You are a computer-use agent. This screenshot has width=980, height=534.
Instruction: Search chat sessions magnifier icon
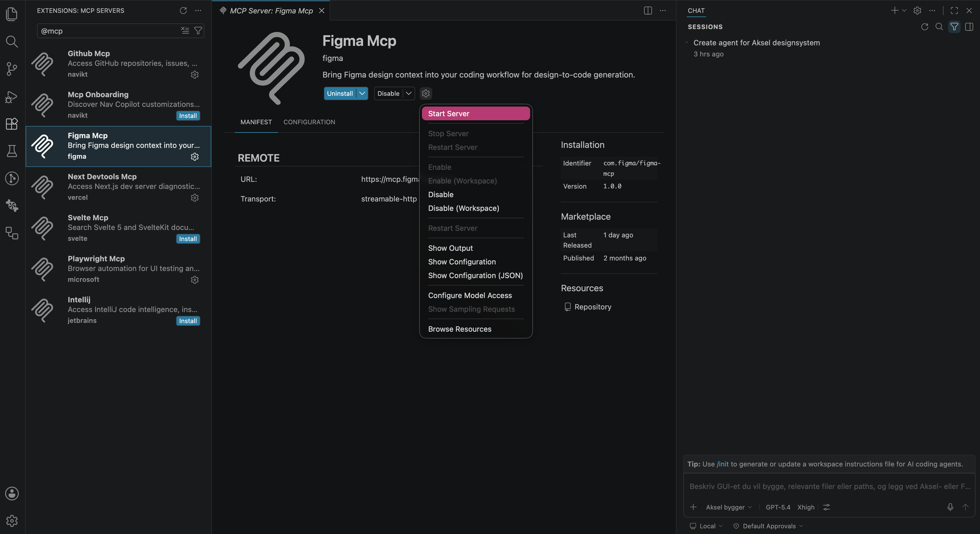pos(939,27)
